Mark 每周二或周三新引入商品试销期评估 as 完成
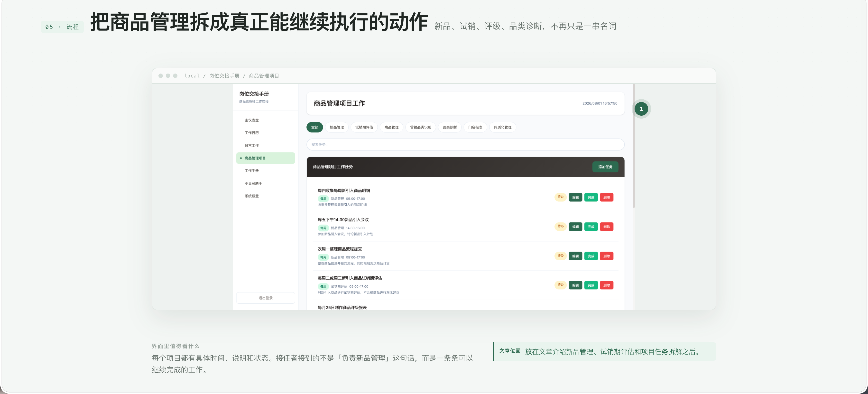This screenshot has height=394, width=868. click(591, 285)
